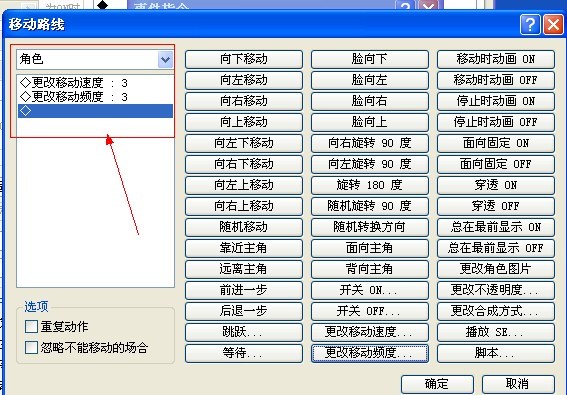The image size is (567, 395).
Task: Click the 停止时动画 OFF button
Action: point(496,122)
